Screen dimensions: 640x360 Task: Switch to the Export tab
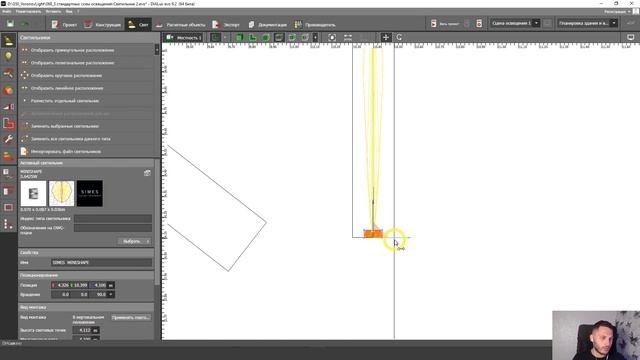[x=226, y=24]
